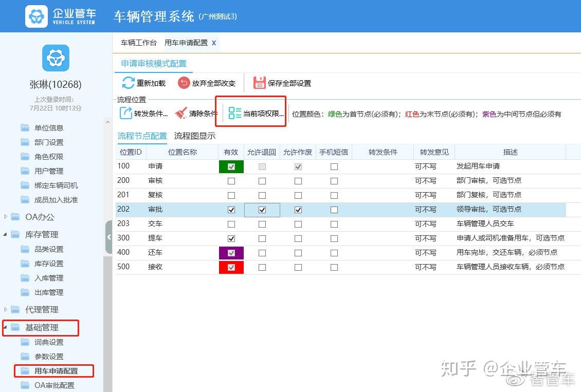
Task: Sort by 位置ID column header
Action: tap(131, 152)
